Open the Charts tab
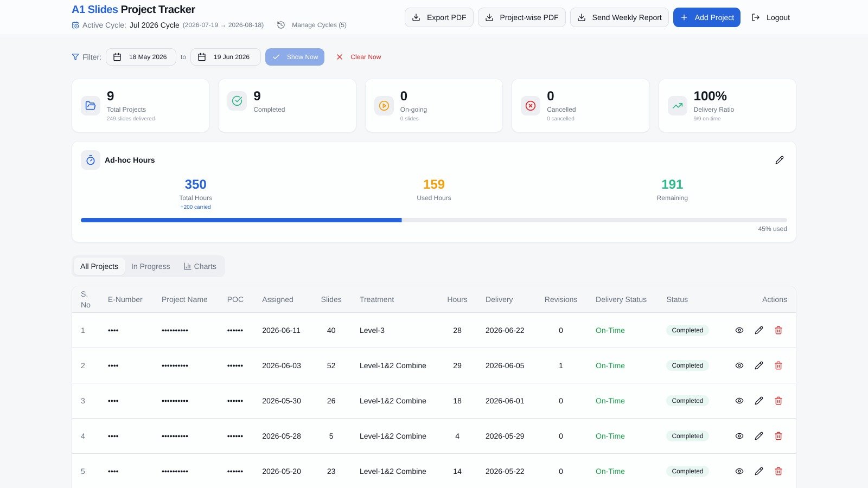868x488 pixels. click(x=200, y=266)
